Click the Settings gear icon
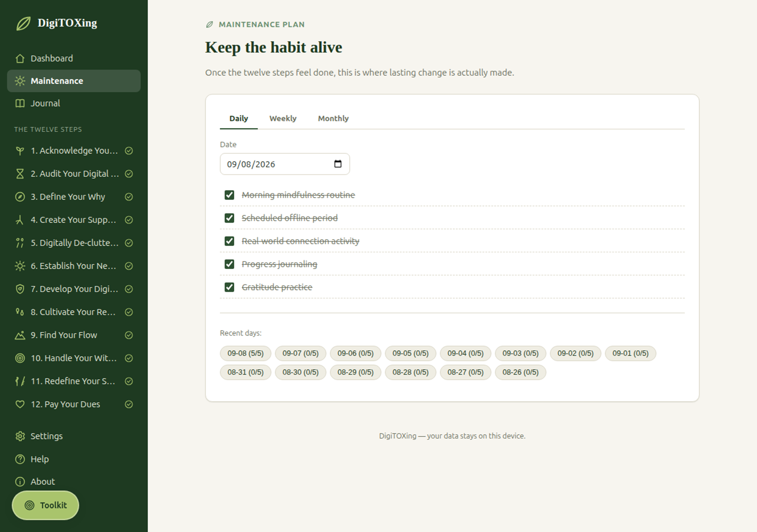Screen dimensions: 757x532 [x=20, y=436]
